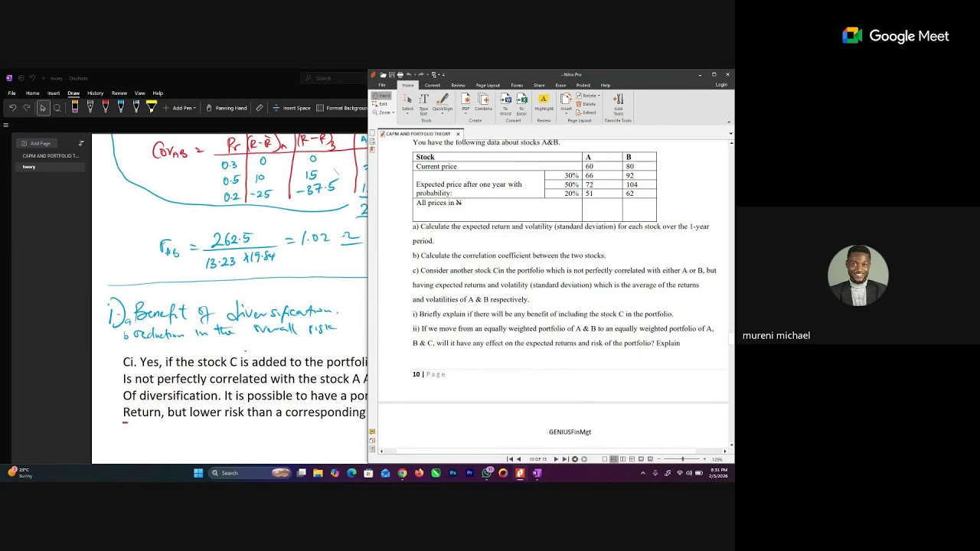Enable the Panning Hand tool
Screen dimensions: 980x551
pos(227,108)
